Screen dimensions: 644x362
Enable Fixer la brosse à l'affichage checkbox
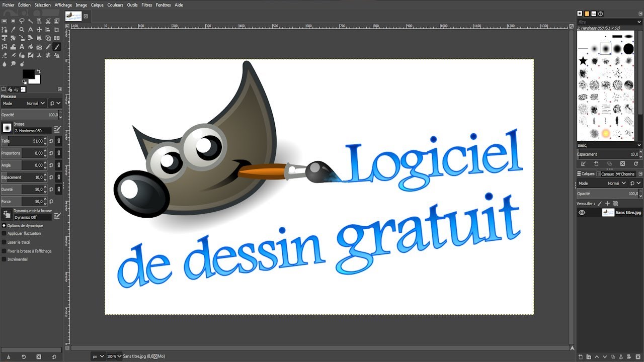pyautogui.click(x=4, y=251)
